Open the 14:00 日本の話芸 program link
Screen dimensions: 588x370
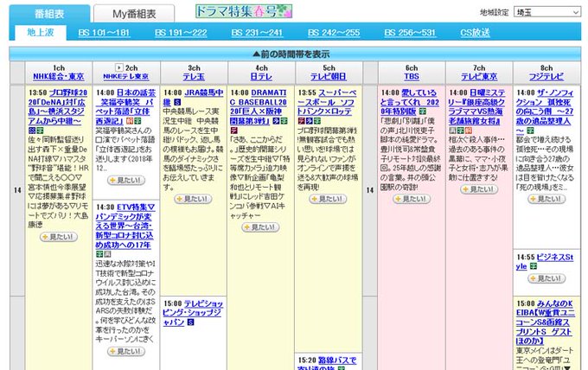pos(125,107)
